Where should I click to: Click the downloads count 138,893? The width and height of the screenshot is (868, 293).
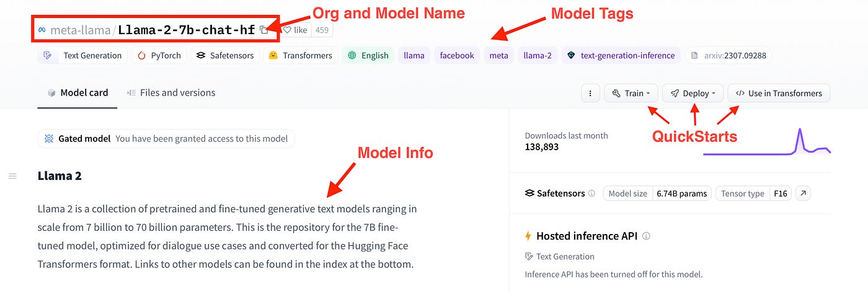(x=542, y=147)
